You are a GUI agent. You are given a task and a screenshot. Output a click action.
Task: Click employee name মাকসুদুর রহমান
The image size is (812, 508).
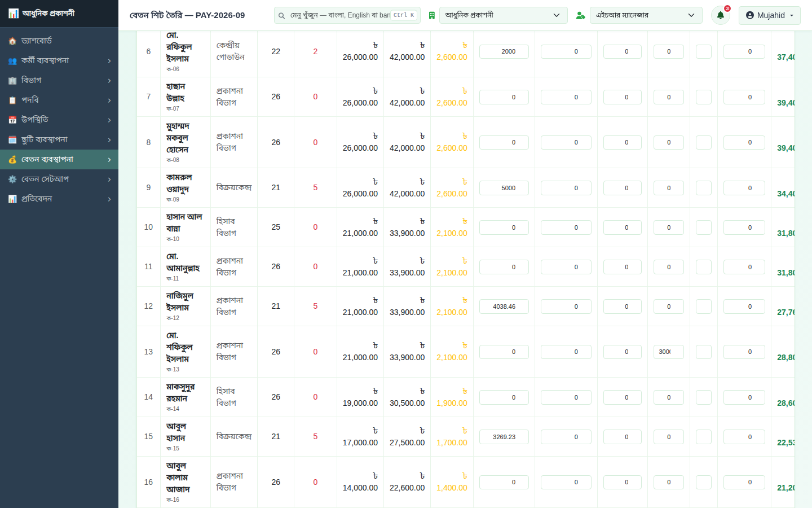pos(180,393)
